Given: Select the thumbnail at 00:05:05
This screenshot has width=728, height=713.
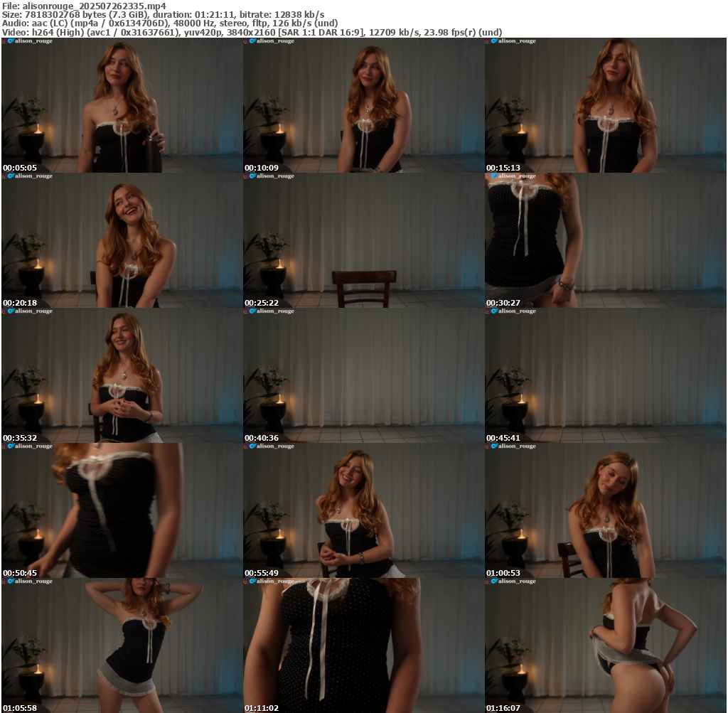Looking at the screenshot, I should pyautogui.click(x=122, y=105).
